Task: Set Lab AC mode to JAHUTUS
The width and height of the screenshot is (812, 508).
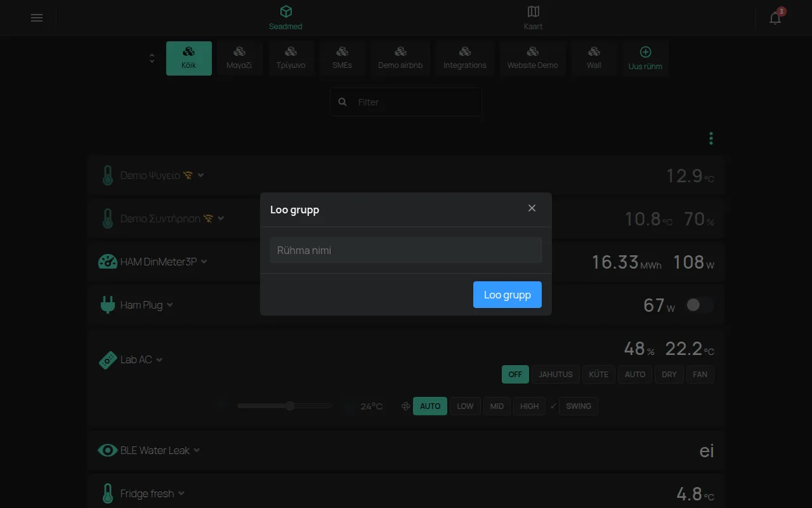Action: pyautogui.click(x=556, y=375)
